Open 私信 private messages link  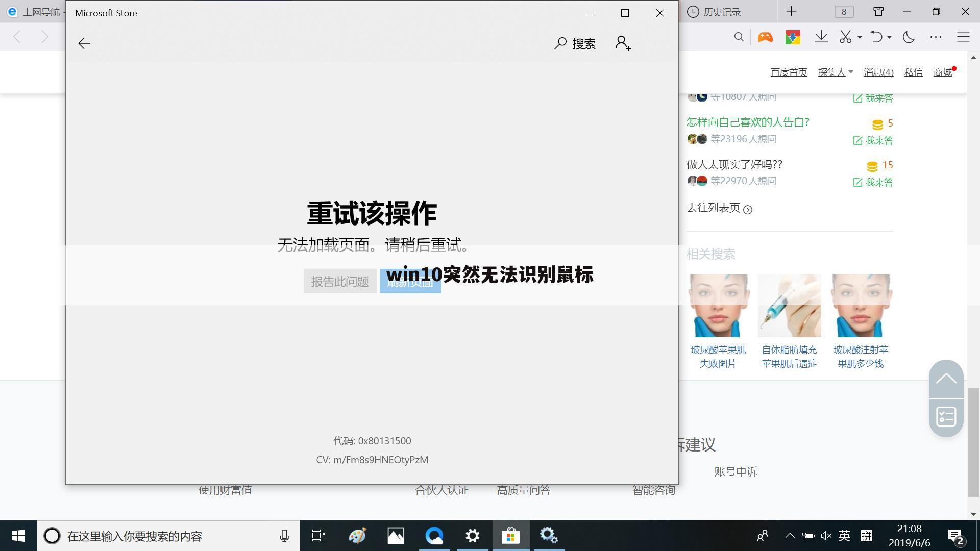coord(913,72)
